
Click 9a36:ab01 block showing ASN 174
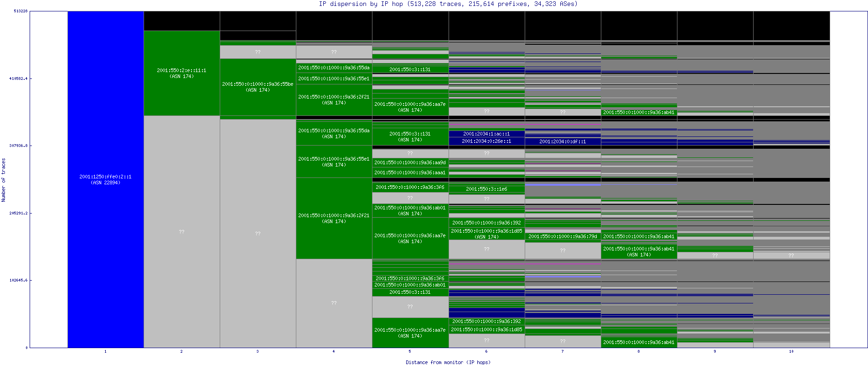[x=410, y=211]
